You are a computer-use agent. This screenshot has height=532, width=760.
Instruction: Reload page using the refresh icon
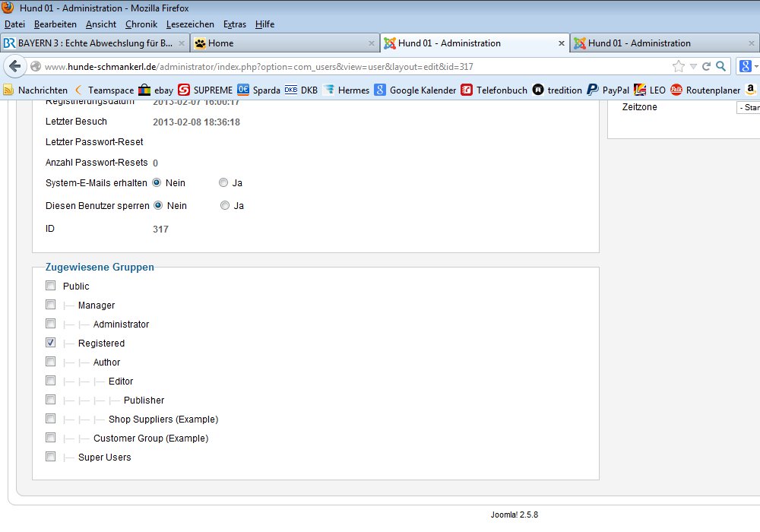coord(706,66)
